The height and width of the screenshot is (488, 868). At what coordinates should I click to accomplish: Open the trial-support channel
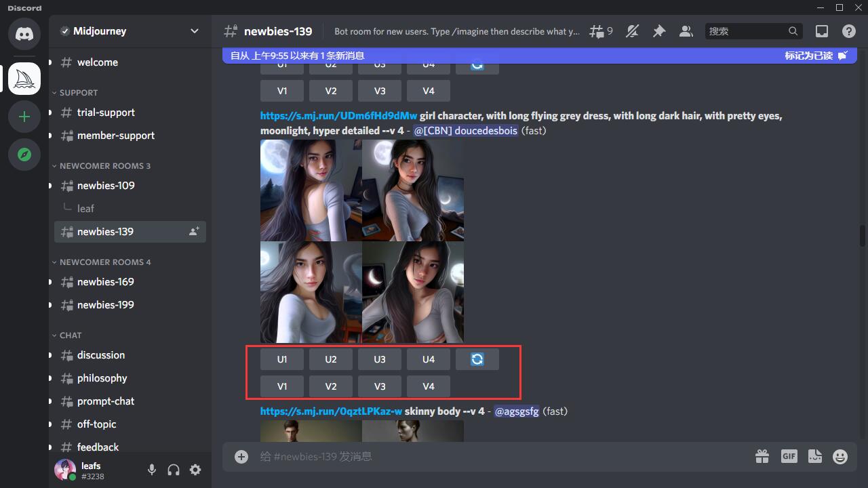click(x=106, y=113)
